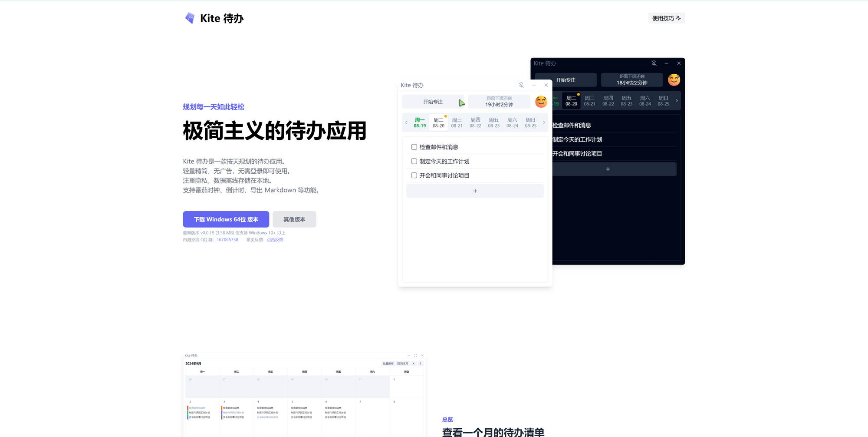868x437 pixels.
Task: Select 周日 08-25 tab in dark window
Action: point(664,101)
